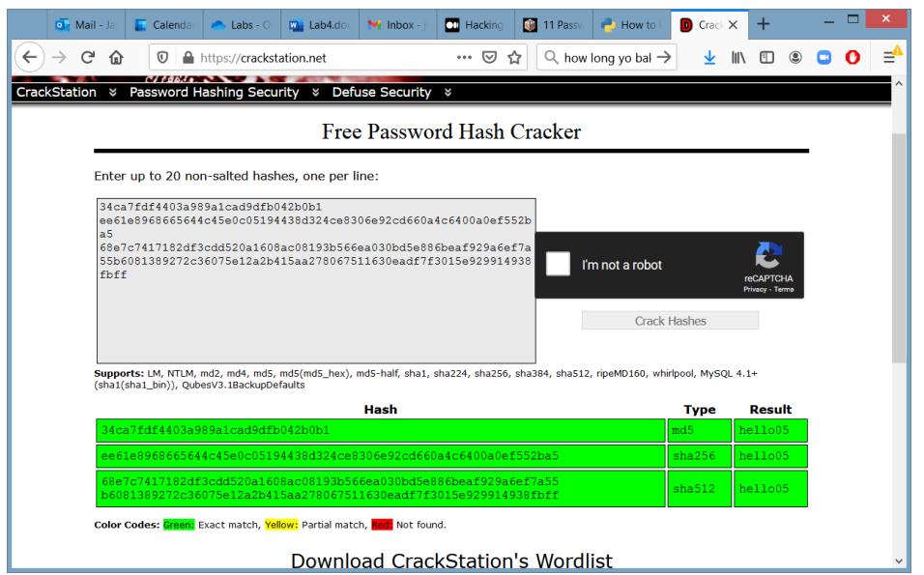
Task: Click the forward navigation arrow
Action: coord(59,57)
